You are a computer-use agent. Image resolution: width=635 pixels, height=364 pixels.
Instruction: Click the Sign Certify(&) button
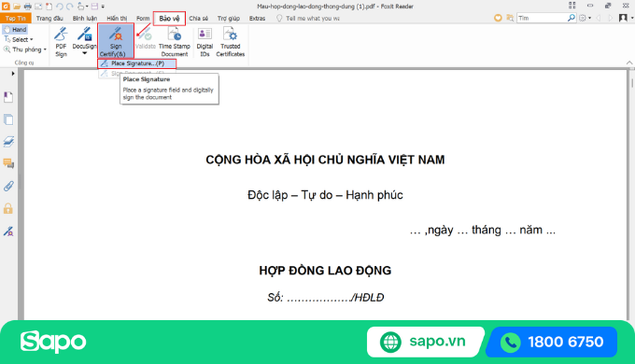[116, 41]
